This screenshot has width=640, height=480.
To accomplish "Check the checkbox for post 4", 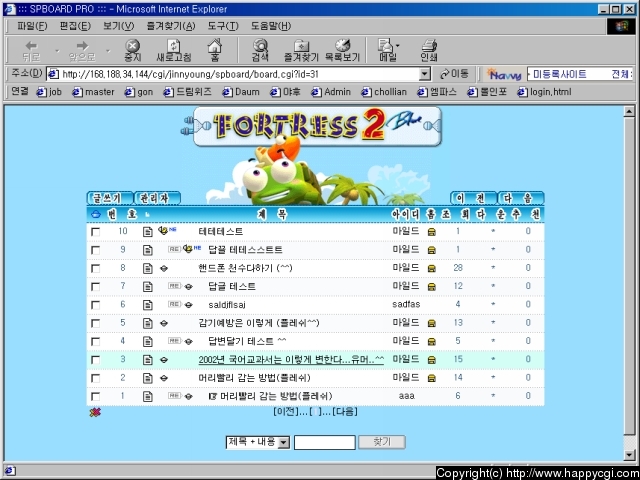I will click(96, 342).
